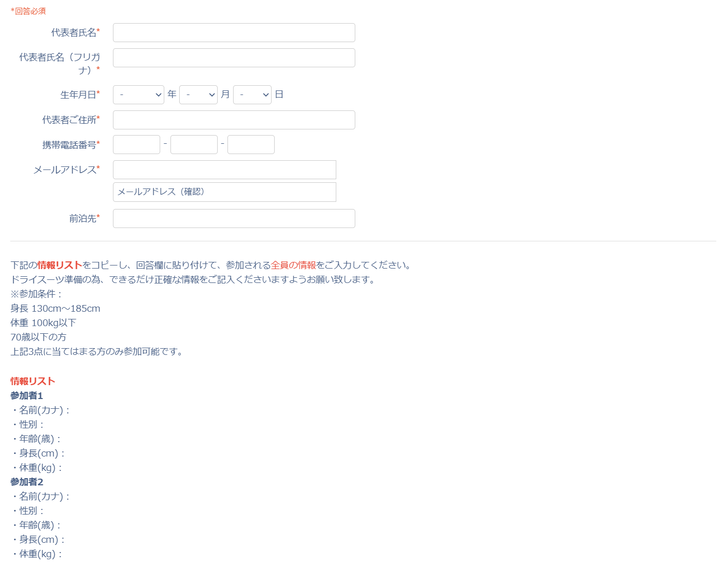Click the *回答必須 required notice
Screen dimensions: 728x569
point(28,11)
